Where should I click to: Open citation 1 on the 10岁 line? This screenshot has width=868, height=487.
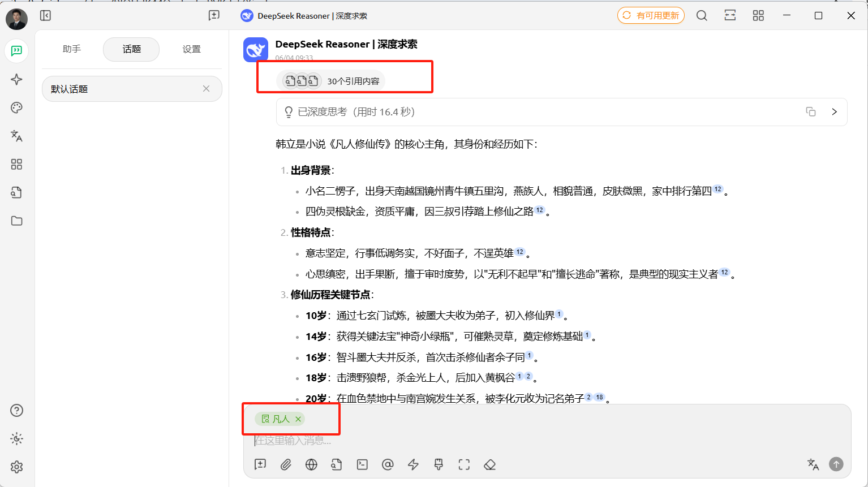(559, 314)
